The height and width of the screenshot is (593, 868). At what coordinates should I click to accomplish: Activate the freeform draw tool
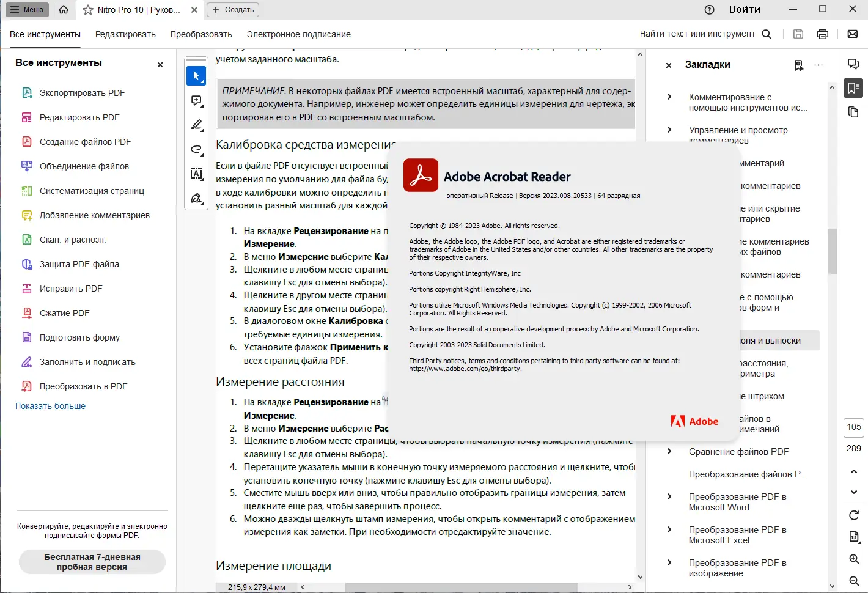pyautogui.click(x=196, y=149)
